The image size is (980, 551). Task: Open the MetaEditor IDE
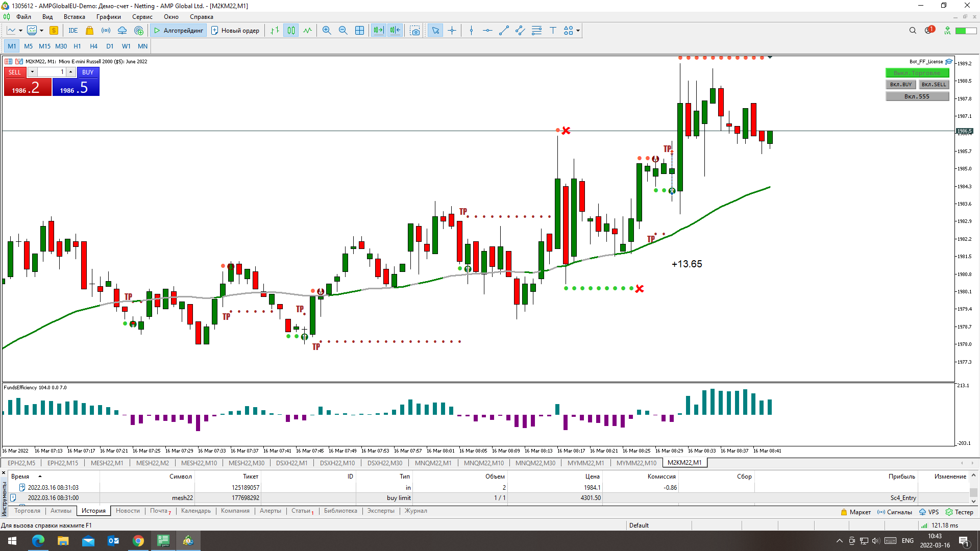click(73, 31)
